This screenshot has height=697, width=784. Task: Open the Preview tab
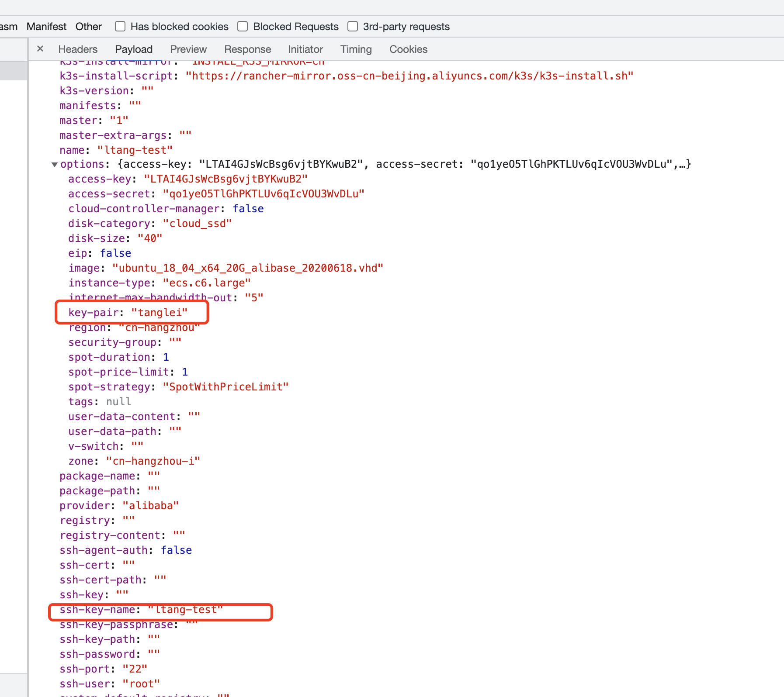coord(188,49)
